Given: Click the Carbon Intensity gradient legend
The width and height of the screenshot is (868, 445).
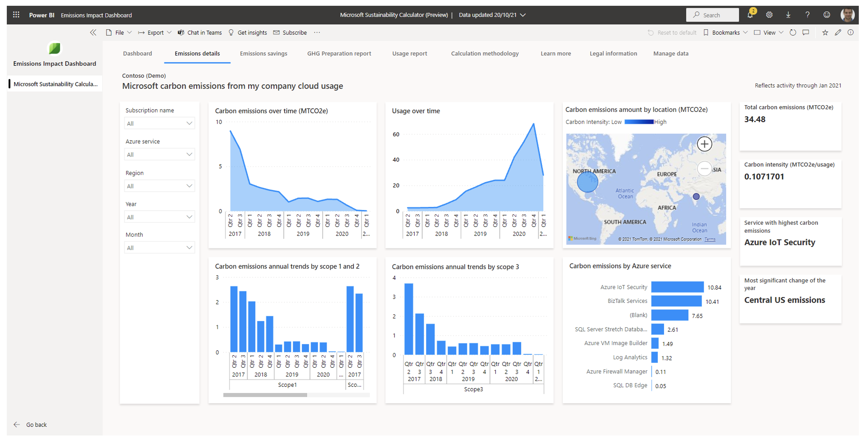Looking at the screenshot, I should pyautogui.click(x=639, y=122).
